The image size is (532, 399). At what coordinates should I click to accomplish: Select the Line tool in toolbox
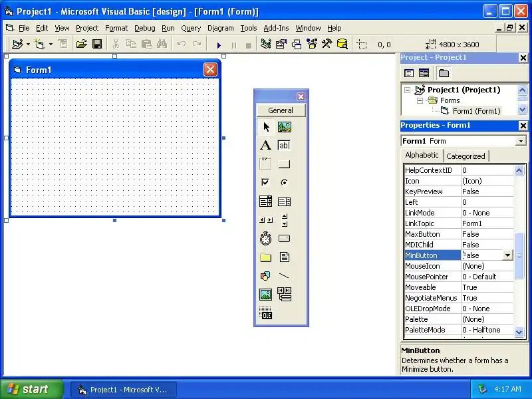(x=285, y=276)
